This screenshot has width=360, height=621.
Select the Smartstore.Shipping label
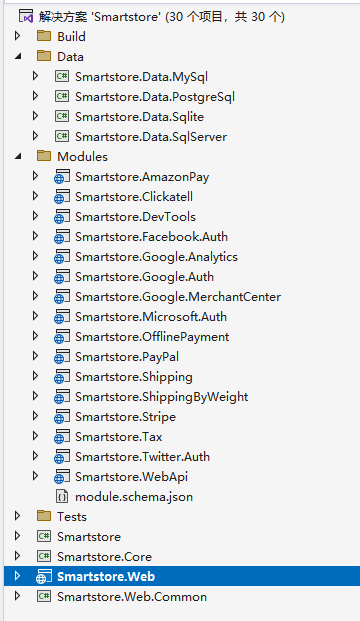pyautogui.click(x=134, y=377)
